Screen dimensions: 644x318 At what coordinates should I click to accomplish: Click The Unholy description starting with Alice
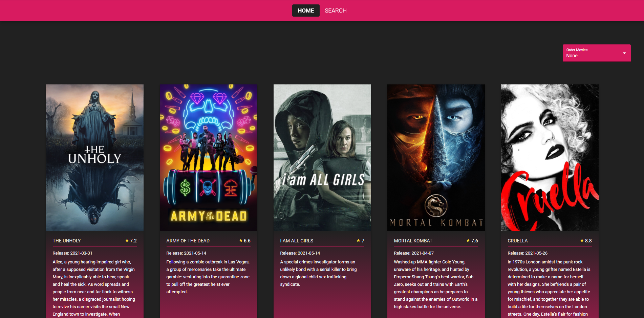pos(94,288)
